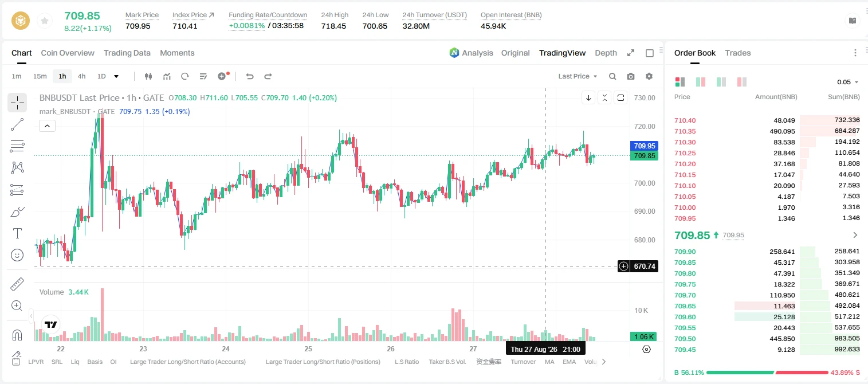
Task: Take a chart snapshot with camera icon
Action: click(631, 76)
